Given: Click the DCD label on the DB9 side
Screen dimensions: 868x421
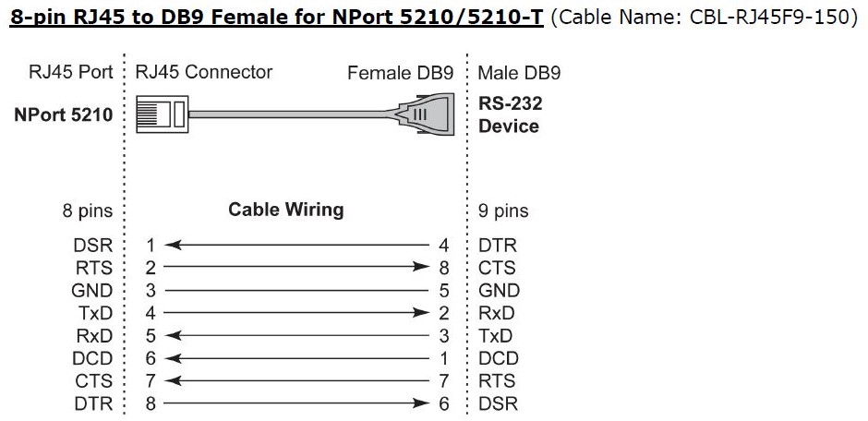Looking at the screenshot, I should [x=499, y=358].
